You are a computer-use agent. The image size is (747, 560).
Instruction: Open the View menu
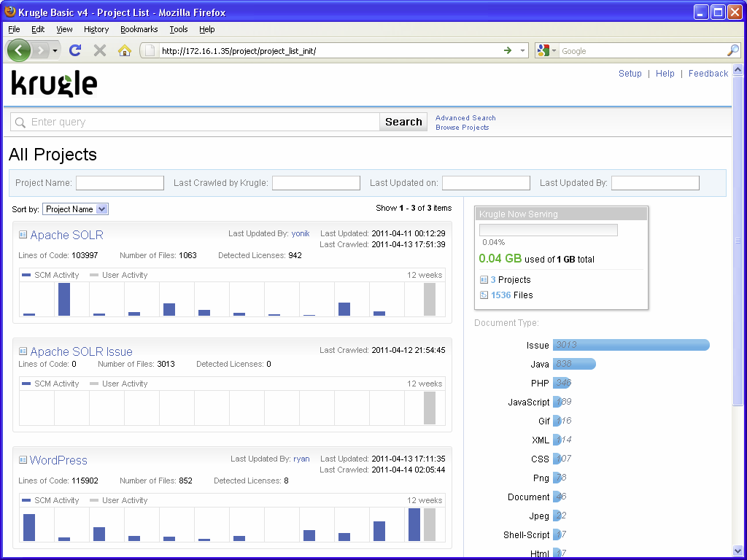[x=64, y=29]
